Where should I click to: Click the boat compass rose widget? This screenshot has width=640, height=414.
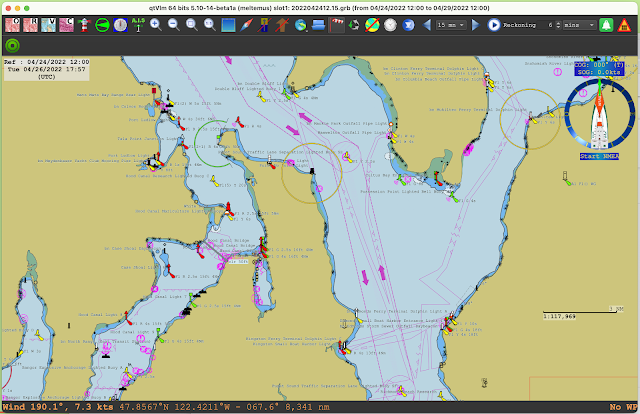pos(599,114)
